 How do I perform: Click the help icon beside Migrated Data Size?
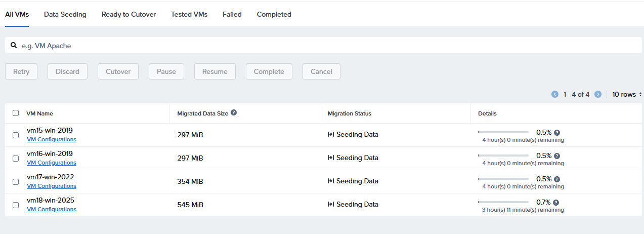(x=234, y=113)
